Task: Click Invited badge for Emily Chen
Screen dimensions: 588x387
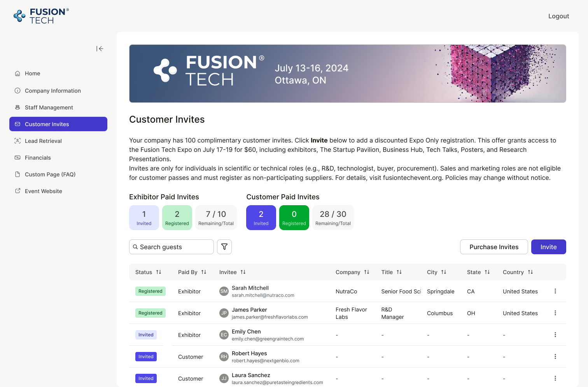Action: (146, 335)
